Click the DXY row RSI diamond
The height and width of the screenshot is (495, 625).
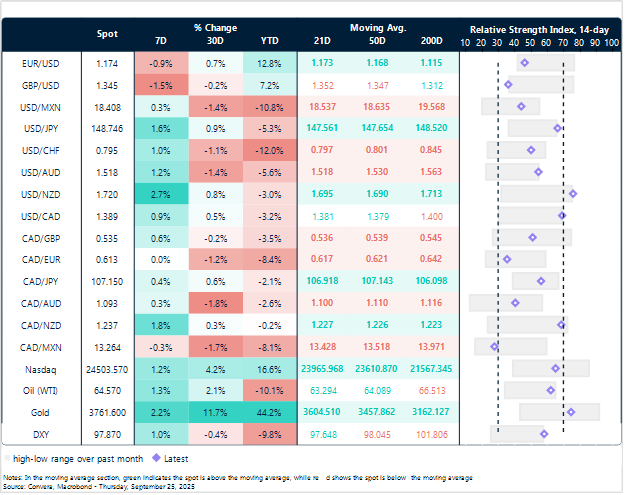[544, 434]
